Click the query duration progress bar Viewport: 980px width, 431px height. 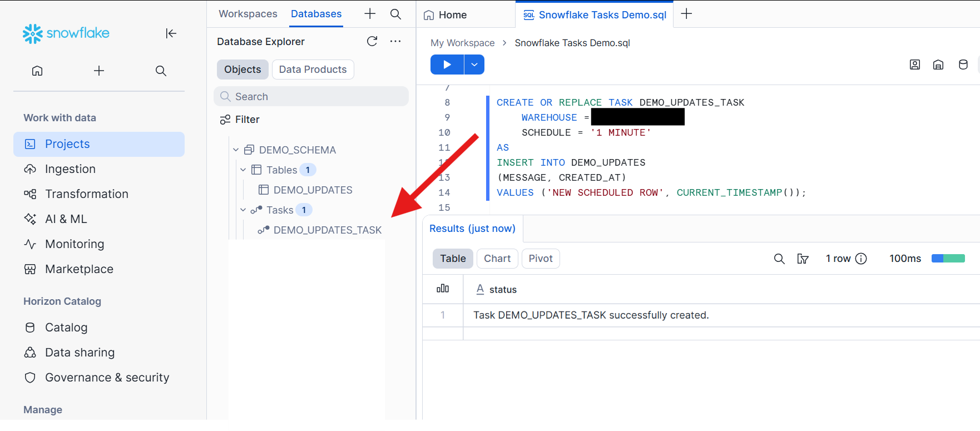pyautogui.click(x=948, y=259)
